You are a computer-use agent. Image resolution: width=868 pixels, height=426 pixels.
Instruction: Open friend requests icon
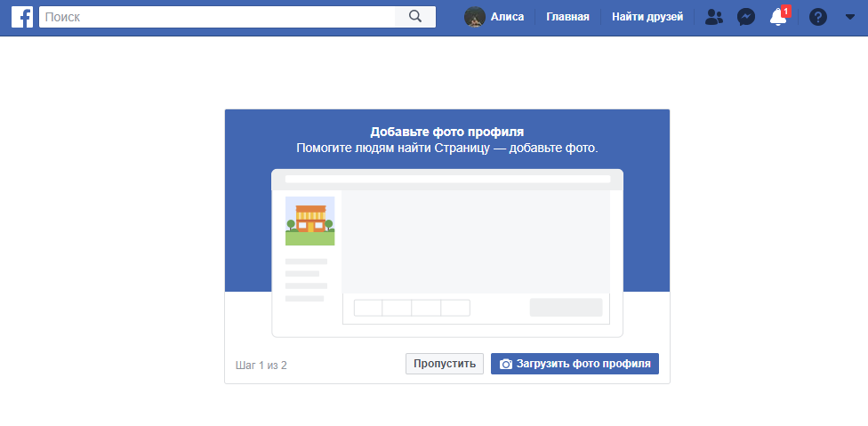pos(714,17)
